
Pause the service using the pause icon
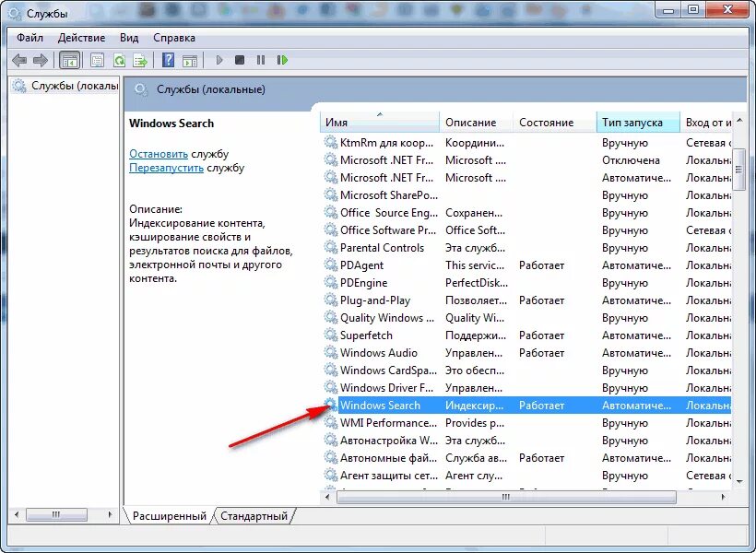(x=260, y=59)
